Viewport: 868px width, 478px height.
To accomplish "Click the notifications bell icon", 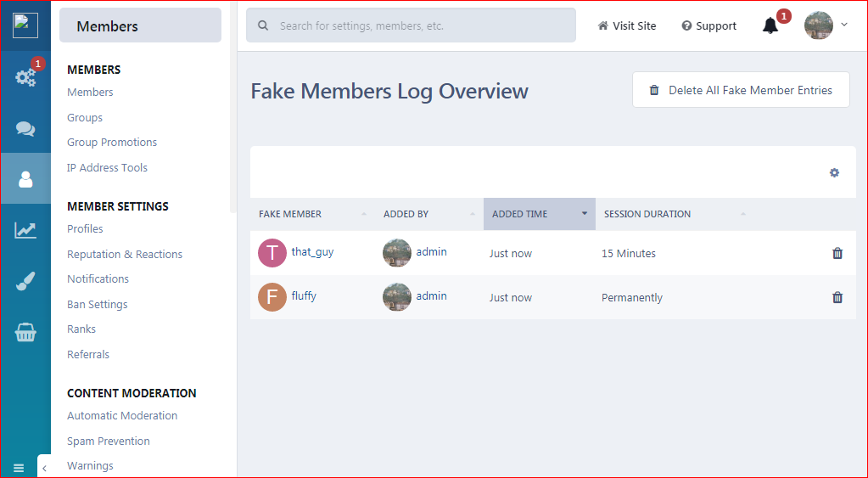I will [770, 25].
